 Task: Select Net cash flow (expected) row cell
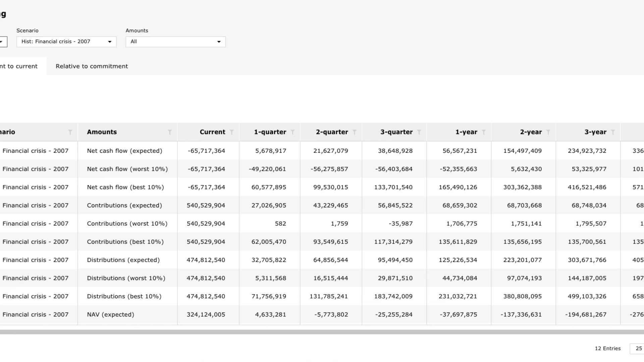124,151
